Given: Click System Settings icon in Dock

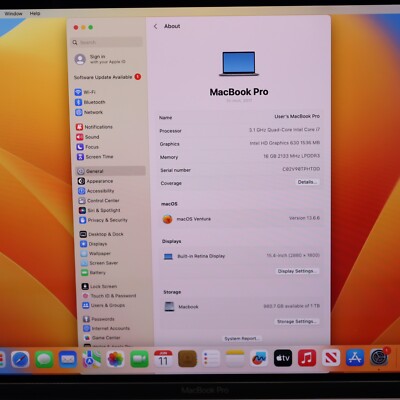Looking at the screenshot, I should [x=379, y=357].
